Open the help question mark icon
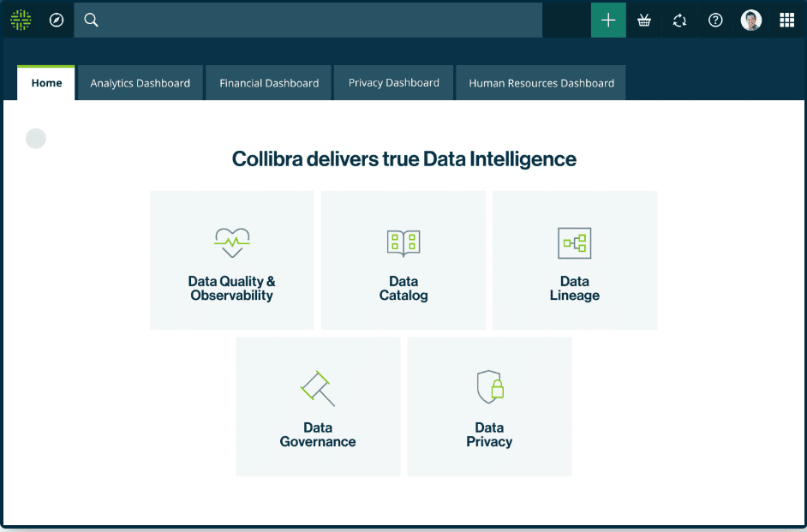The width and height of the screenshot is (807, 532). click(x=715, y=19)
